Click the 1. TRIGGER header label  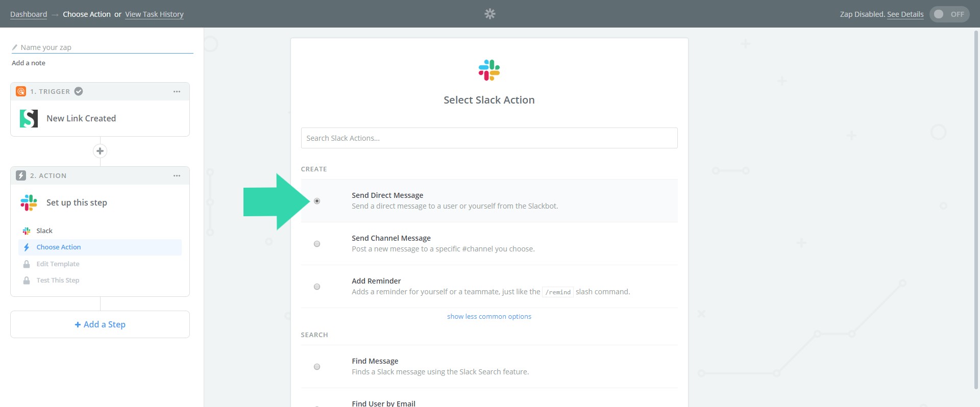(50, 91)
